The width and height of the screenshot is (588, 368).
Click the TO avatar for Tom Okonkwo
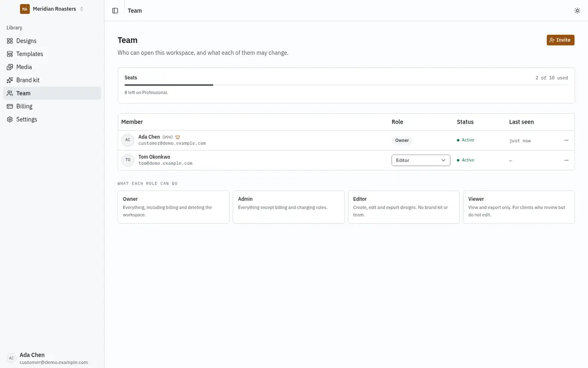click(128, 160)
